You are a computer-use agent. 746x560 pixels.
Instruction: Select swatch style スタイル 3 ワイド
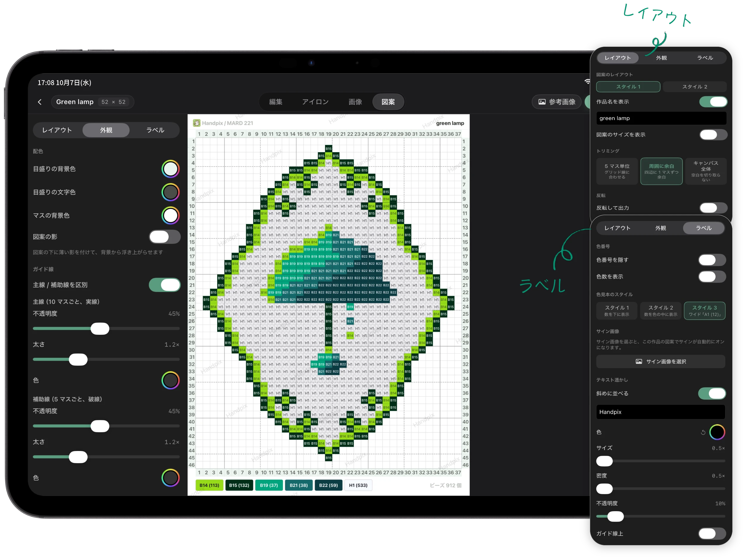pyautogui.click(x=704, y=310)
